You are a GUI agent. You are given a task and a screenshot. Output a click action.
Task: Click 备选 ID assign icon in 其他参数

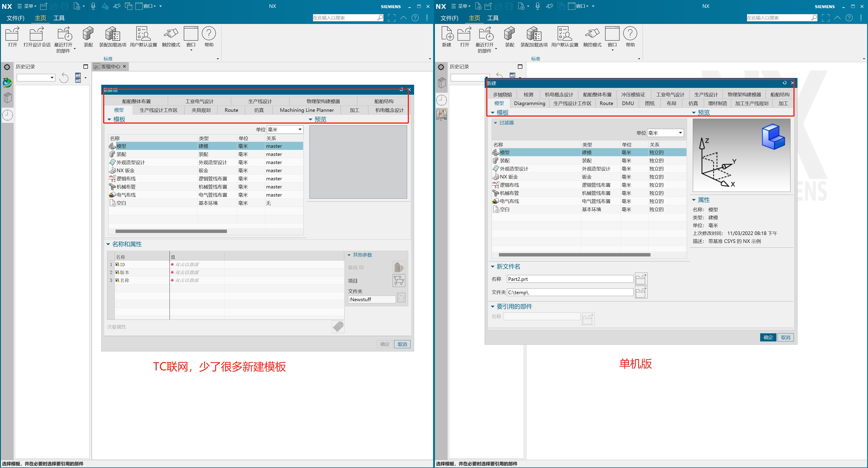point(399,268)
